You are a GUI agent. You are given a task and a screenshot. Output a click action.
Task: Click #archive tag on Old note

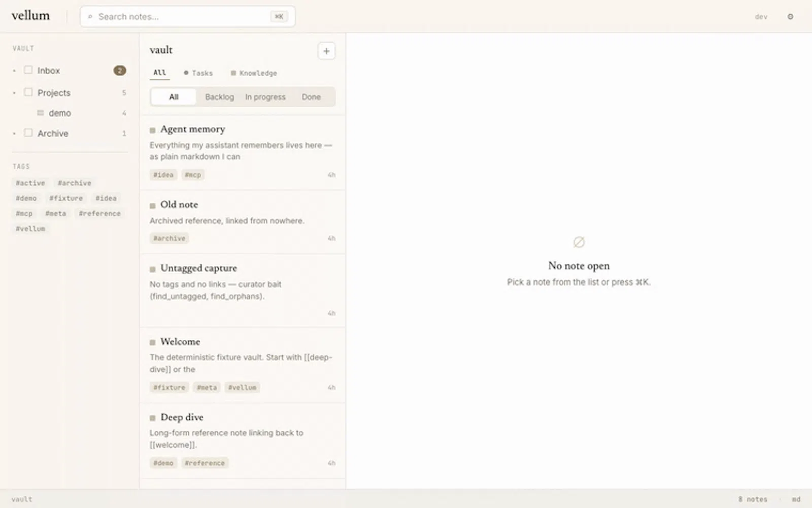point(170,238)
